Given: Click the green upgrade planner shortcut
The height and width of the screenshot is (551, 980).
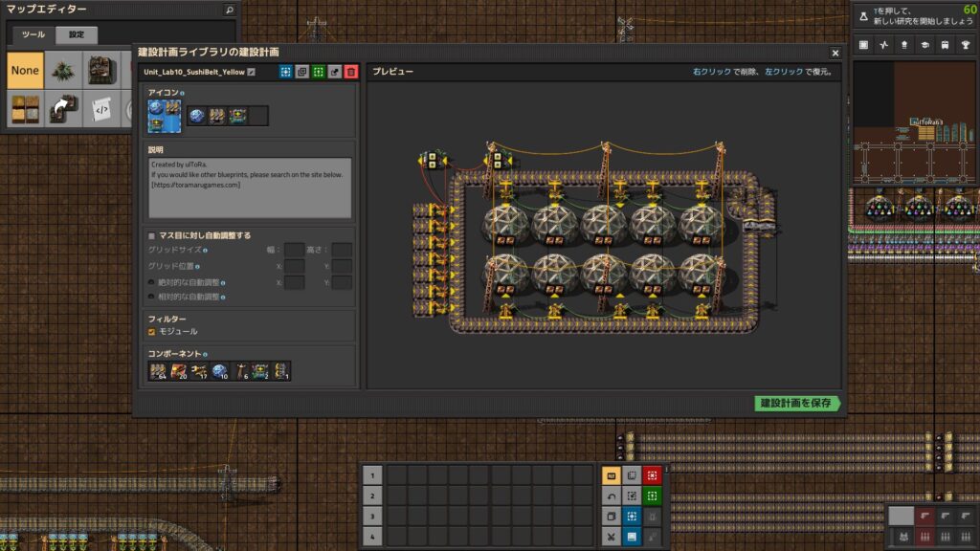Looking at the screenshot, I should click(652, 496).
